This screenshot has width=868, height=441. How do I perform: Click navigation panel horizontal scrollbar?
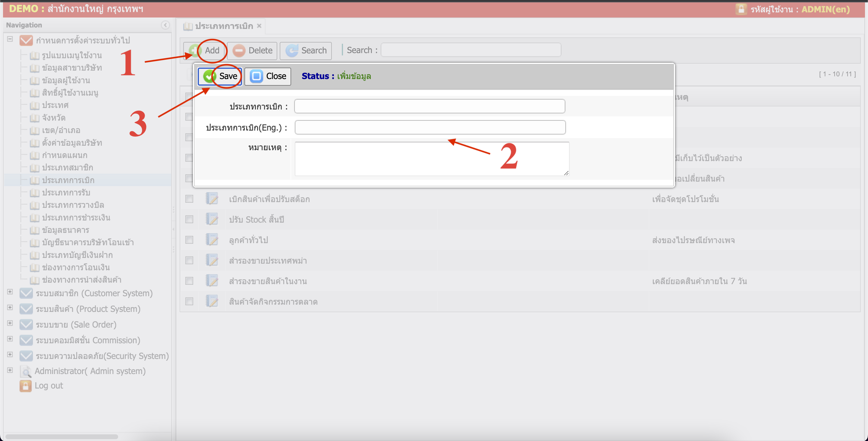click(62, 436)
